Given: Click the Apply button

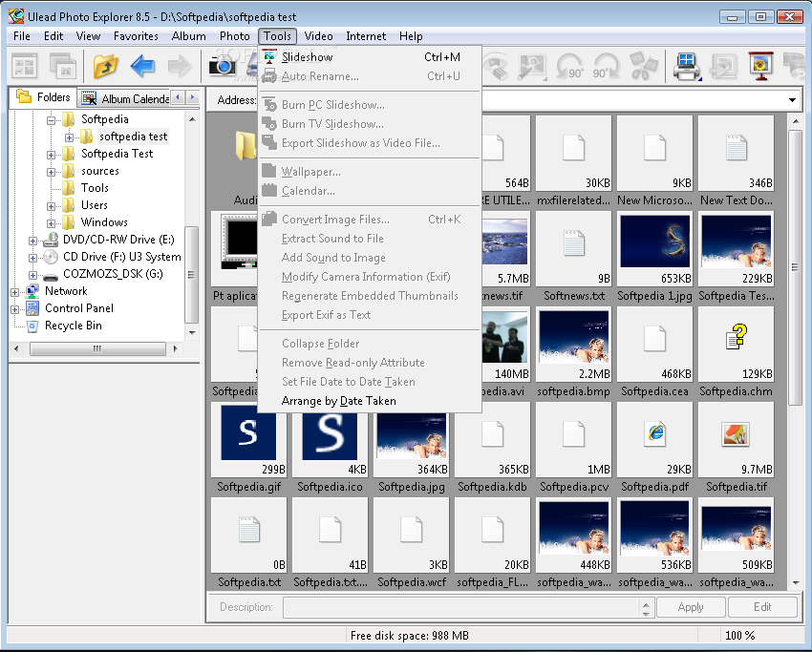Looking at the screenshot, I should pos(691,607).
